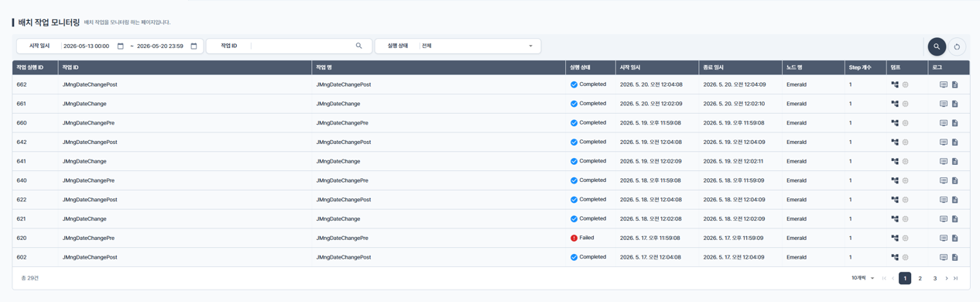Go to the next page arrow
Viewport: 980px width, 302px height.
[x=947, y=278]
